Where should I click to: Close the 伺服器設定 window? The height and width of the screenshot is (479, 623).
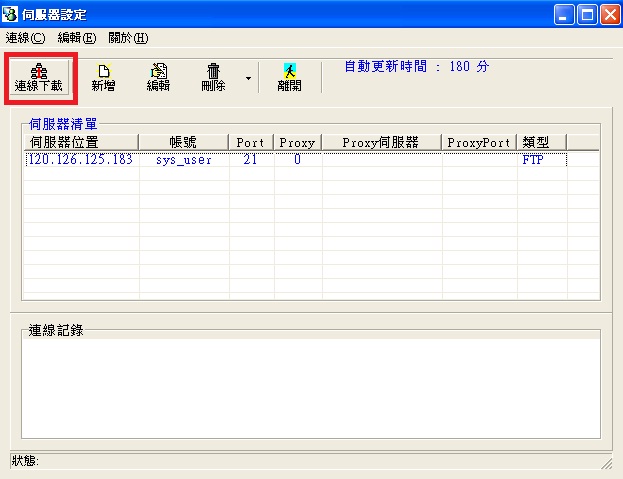(610, 15)
